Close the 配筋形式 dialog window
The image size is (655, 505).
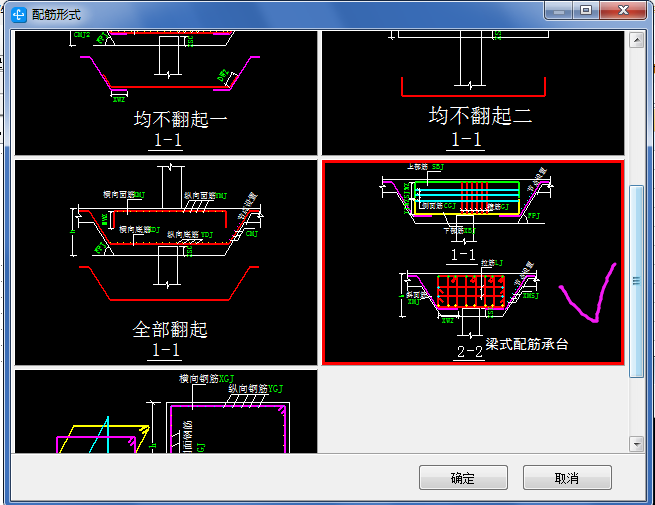click(623, 10)
